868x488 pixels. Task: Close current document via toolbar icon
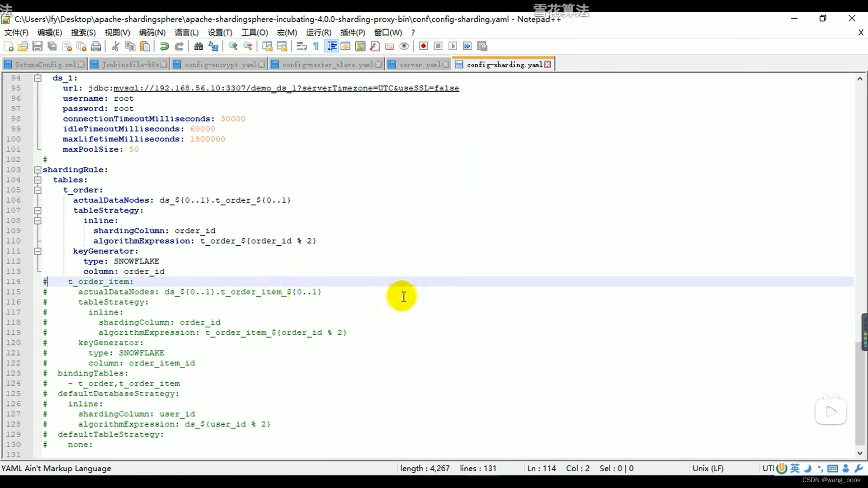67,46
